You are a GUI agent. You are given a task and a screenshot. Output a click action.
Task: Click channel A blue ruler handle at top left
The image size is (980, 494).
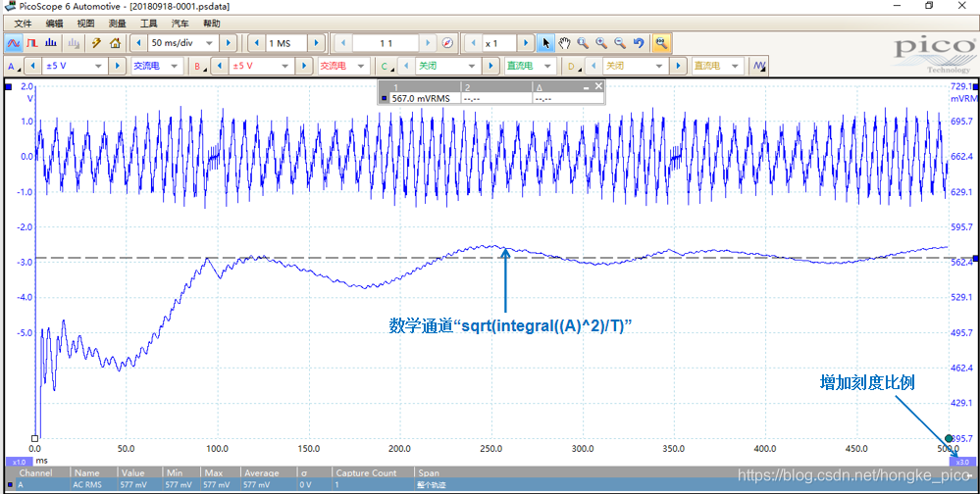coord(8,86)
